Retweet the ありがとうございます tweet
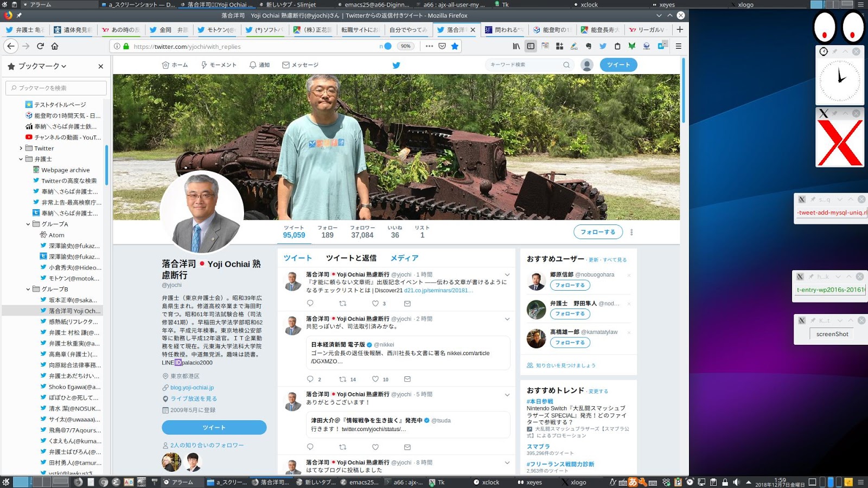This screenshot has width=868, height=488. click(x=342, y=447)
